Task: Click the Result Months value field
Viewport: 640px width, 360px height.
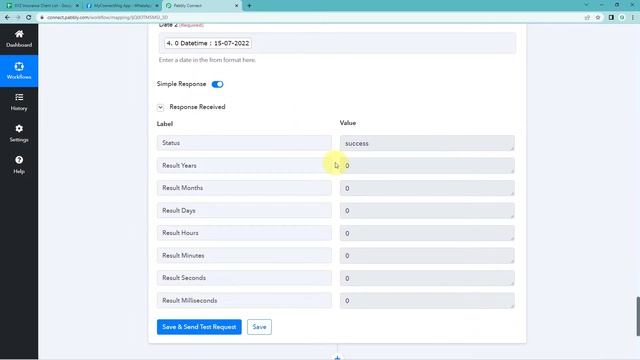Action: 427,188
